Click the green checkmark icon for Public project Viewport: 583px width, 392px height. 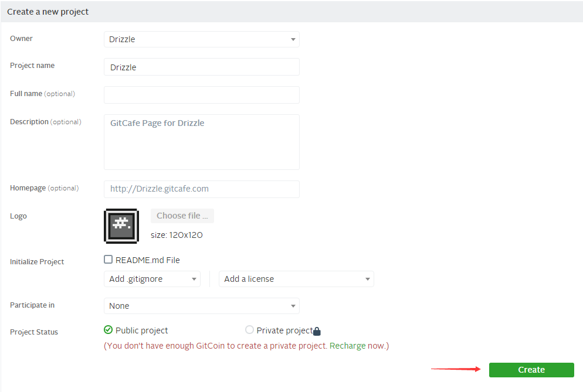coord(108,330)
